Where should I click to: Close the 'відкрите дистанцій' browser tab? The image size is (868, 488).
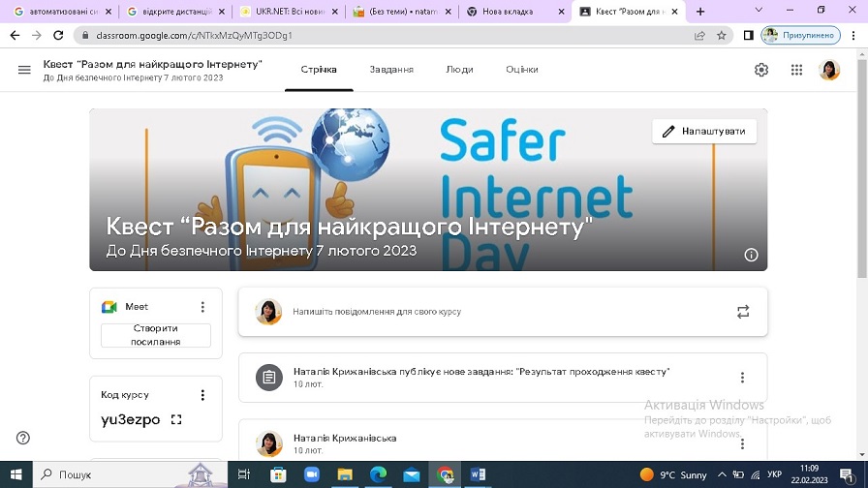[x=222, y=11]
